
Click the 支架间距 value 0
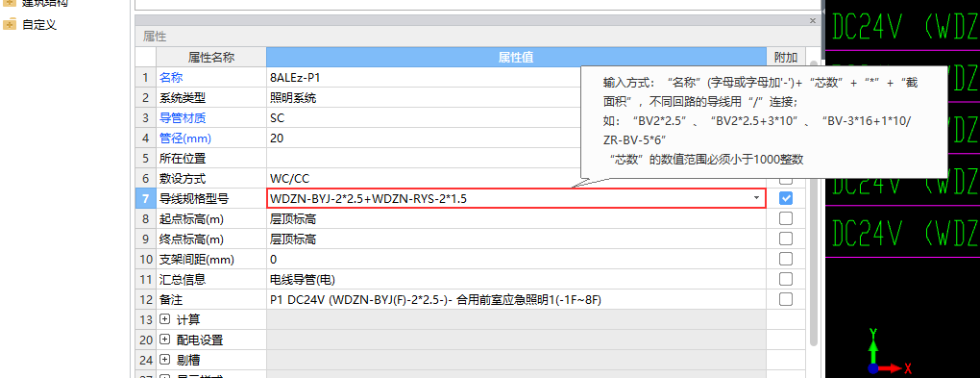click(x=516, y=259)
